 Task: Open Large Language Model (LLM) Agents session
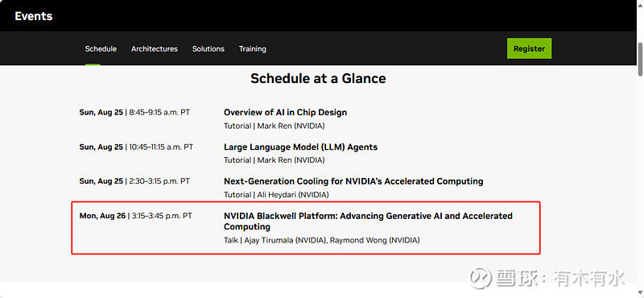click(x=300, y=147)
